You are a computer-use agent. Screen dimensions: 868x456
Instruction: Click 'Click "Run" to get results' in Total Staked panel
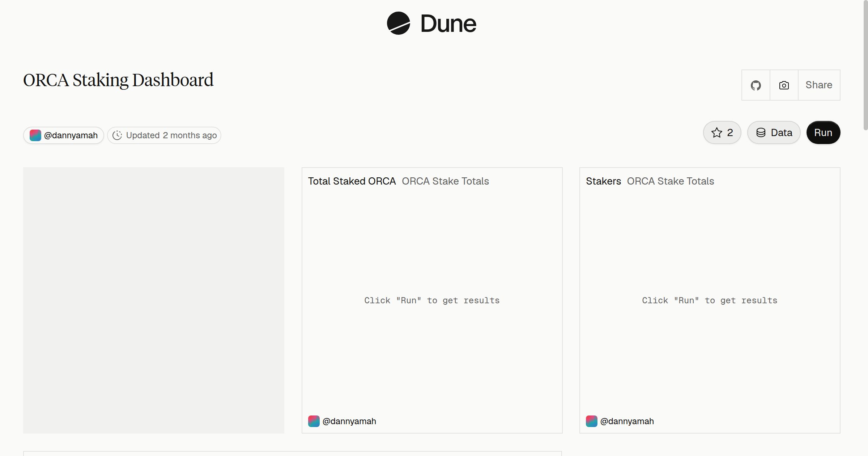[x=432, y=300]
